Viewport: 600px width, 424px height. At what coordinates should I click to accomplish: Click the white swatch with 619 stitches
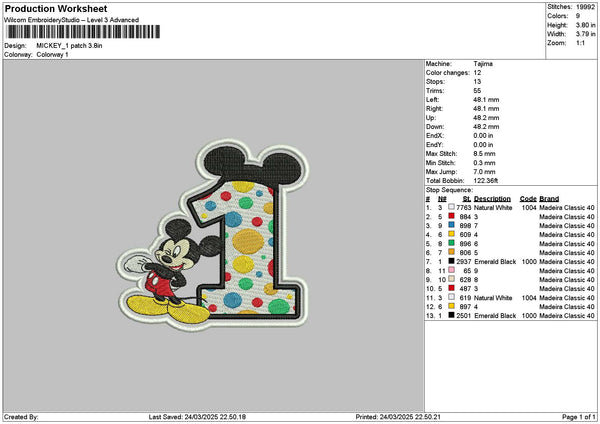click(x=452, y=297)
